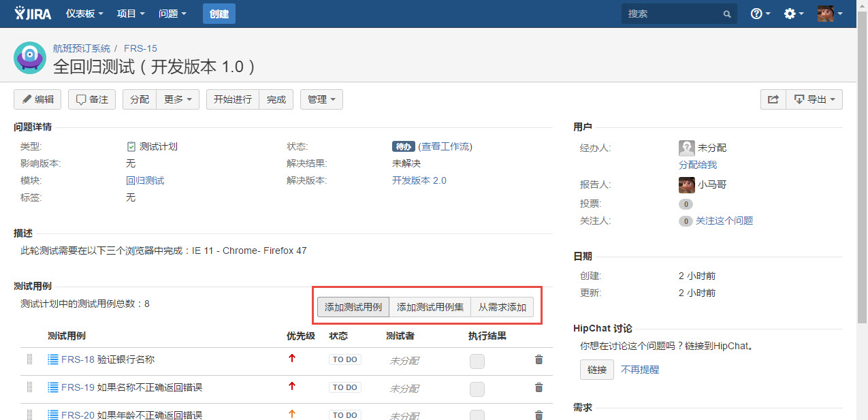This screenshot has height=420, width=868.
Task: Click the 不再提醒 link
Action: (640, 370)
